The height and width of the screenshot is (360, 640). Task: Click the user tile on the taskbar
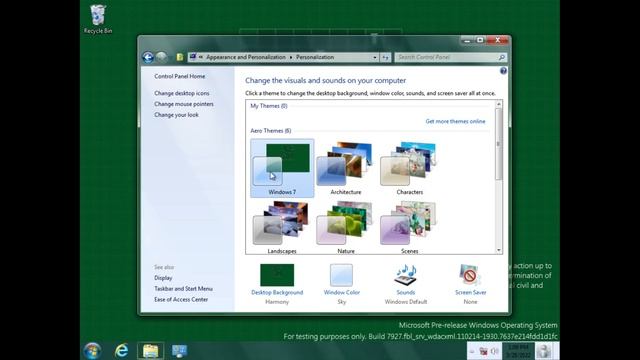pyautogui.click(x=544, y=351)
